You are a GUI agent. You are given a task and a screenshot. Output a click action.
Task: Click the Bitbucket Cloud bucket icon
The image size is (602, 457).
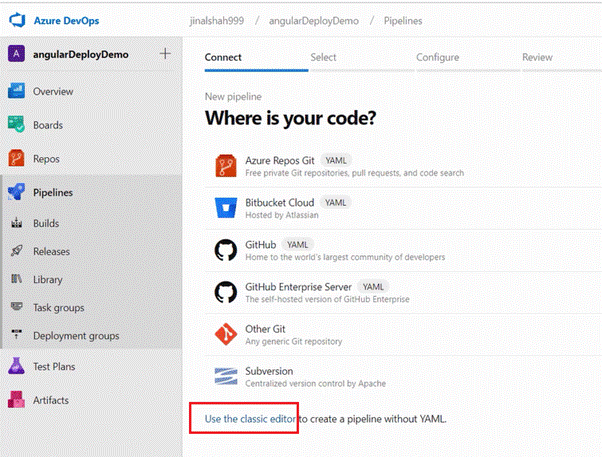point(226,208)
